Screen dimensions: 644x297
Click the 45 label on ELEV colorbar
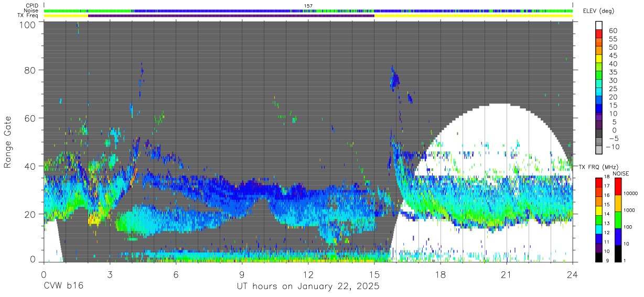[x=613, y=56]
